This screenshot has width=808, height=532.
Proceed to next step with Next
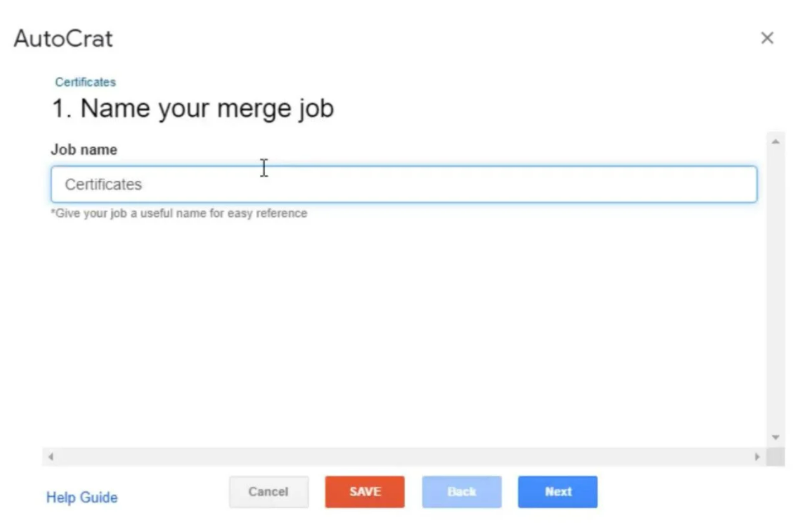[x=558, y=492]
